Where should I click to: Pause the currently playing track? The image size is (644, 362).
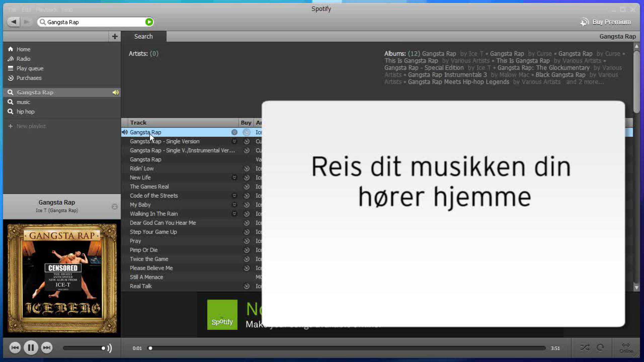[x=31, y=348]
